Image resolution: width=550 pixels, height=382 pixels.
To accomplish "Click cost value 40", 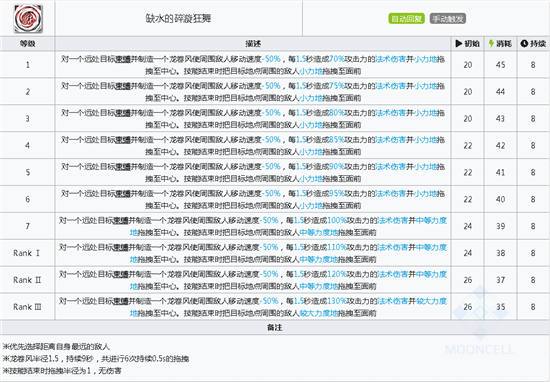I will click(x=501, y=199).
